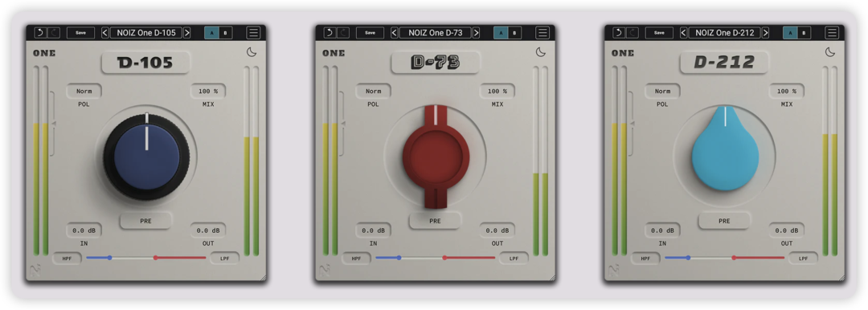Click Save button in D-105 plugin

tap(81, 33)
